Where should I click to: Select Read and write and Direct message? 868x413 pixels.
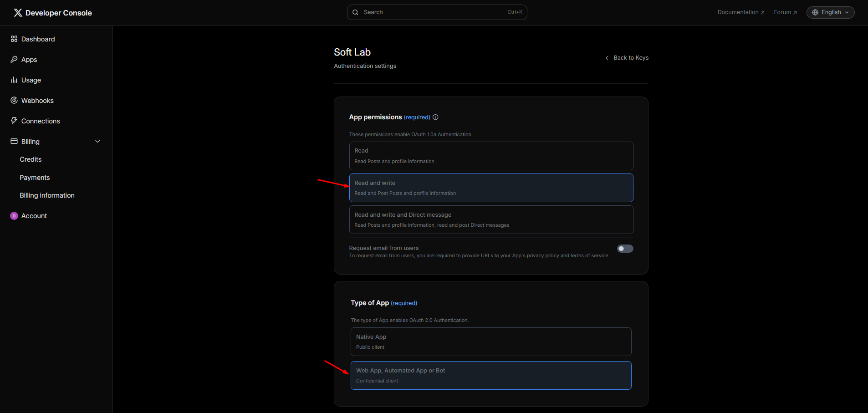tap(491, 219)
